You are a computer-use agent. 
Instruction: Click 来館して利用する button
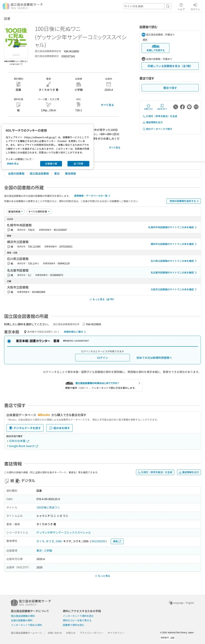click(x=155, y=48)
